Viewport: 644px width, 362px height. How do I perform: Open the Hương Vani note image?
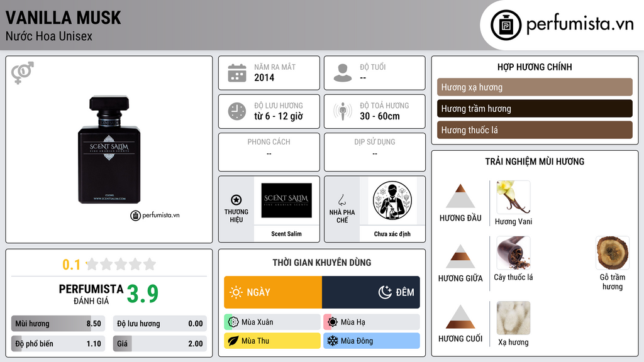[x=513, y=197]
